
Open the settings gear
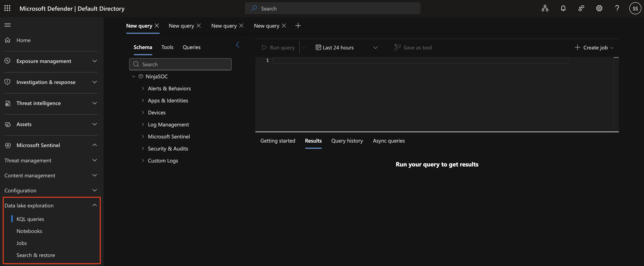[599, 8]
